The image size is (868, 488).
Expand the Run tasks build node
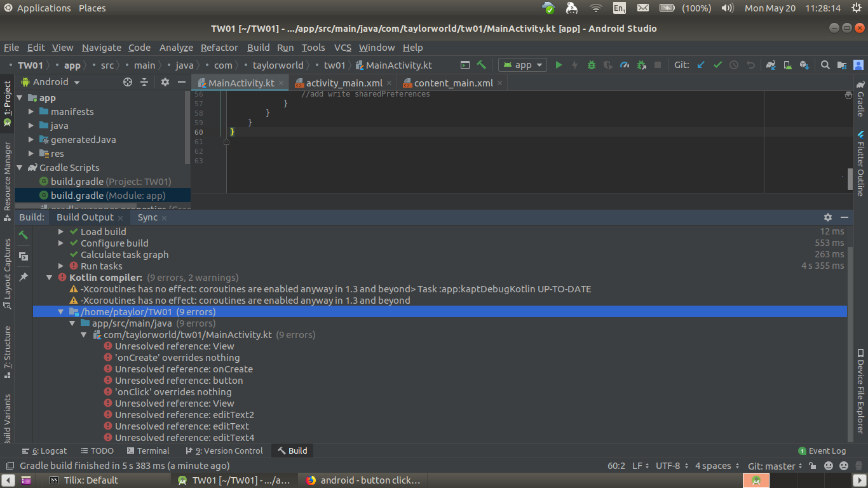61,266
